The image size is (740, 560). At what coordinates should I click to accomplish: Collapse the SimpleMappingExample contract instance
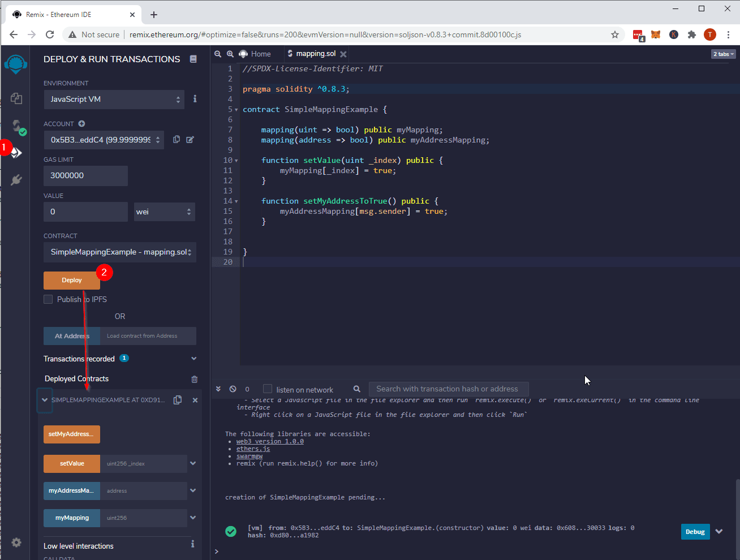point(45,400)
